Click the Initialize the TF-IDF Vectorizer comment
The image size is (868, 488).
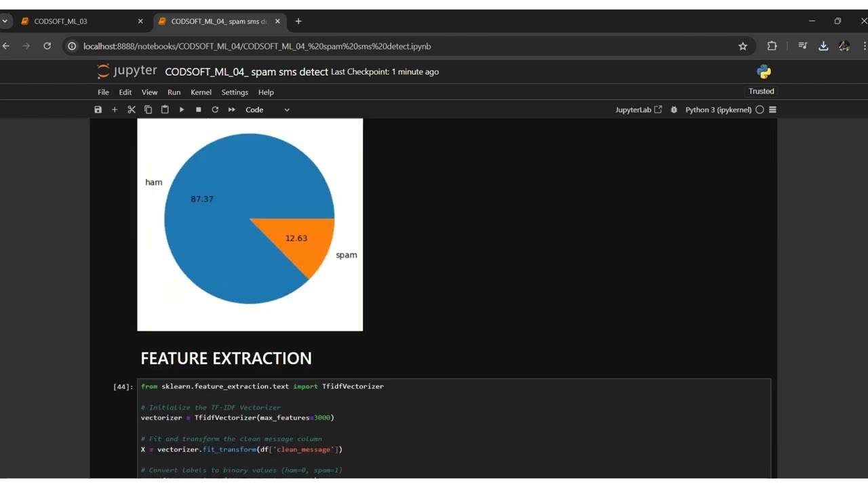pos(211,407)
